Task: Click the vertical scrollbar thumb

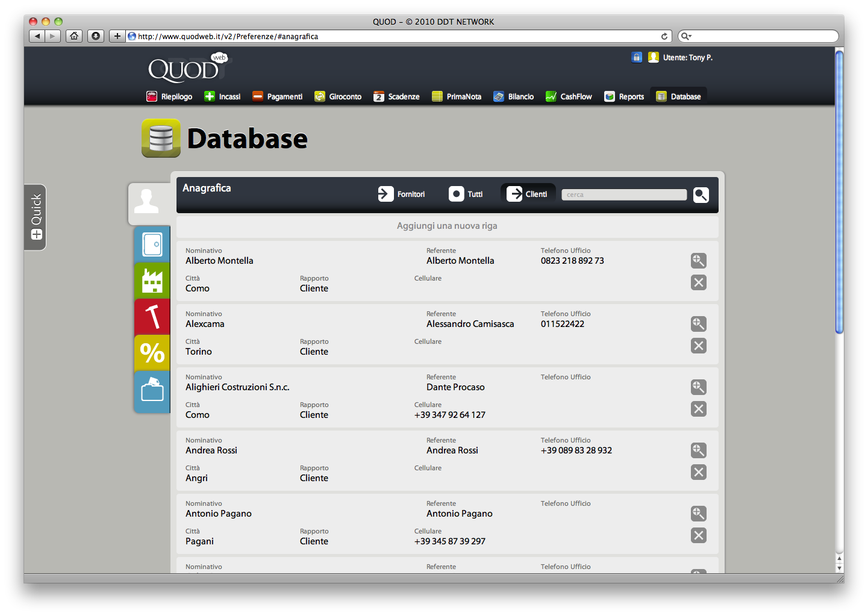Action: pos(839,191)
